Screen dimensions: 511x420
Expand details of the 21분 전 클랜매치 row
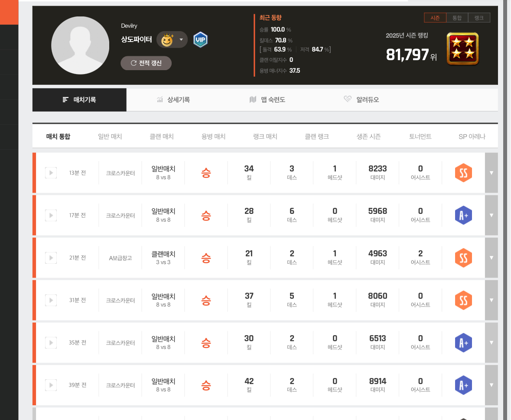pos(491,258)
